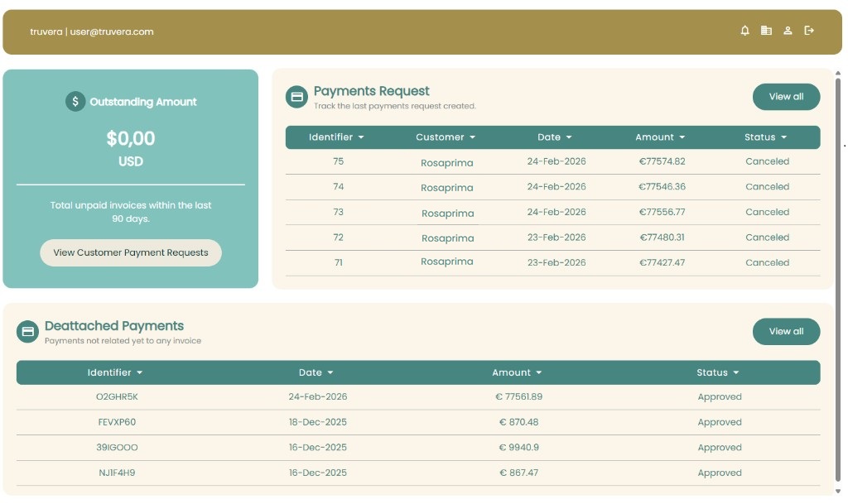The image size is (848, 504).
Task: Click the dollar icon on the Outstanding Amount card
Action: (74, 101)
